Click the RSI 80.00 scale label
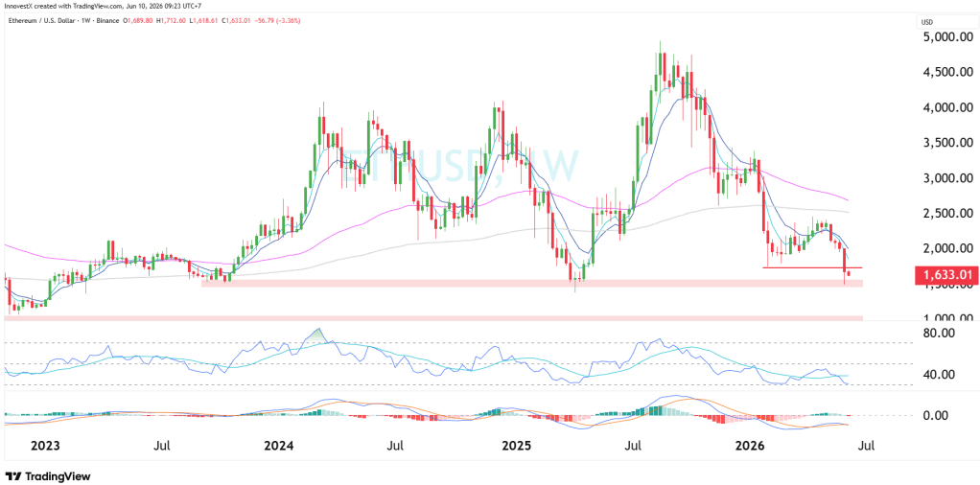 (950, 334)
